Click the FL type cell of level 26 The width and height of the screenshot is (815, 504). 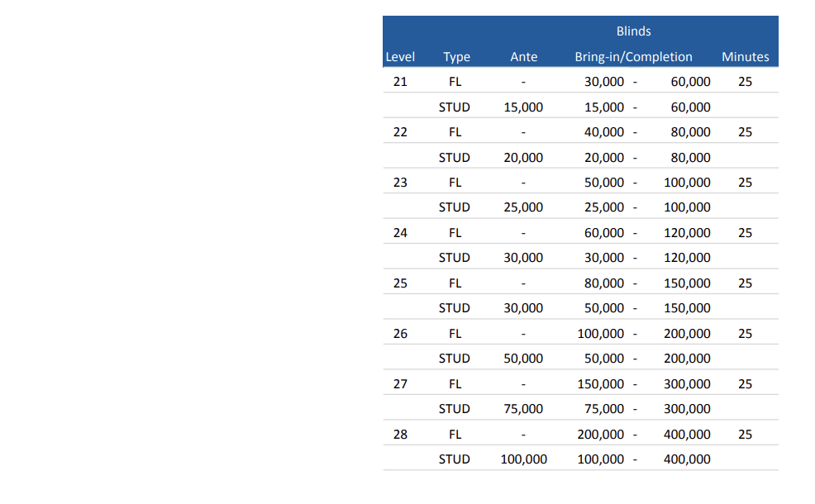click(x=455, y=334)
